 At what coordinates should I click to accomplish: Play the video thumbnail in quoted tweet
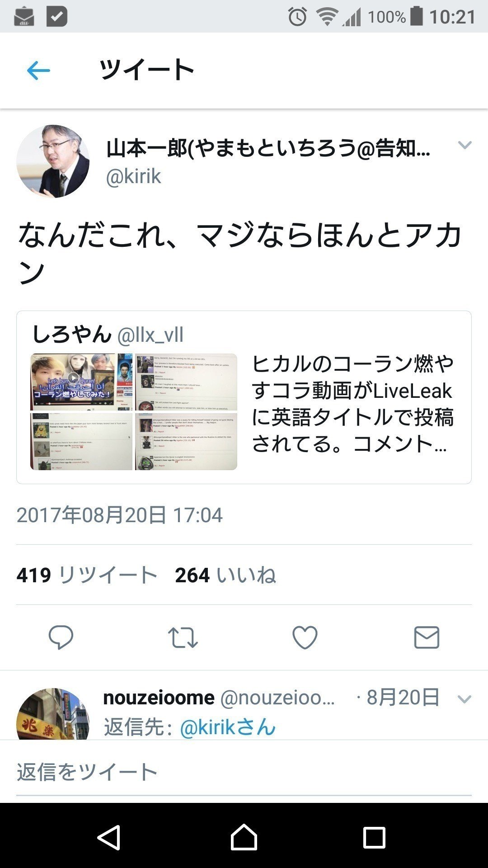81,382
